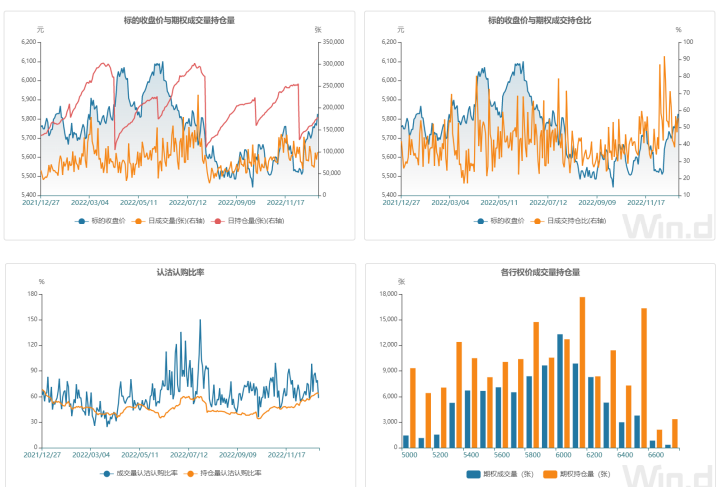Click the 100 right-axis label in 成交持仓比 chart

(x=688, y=42)
